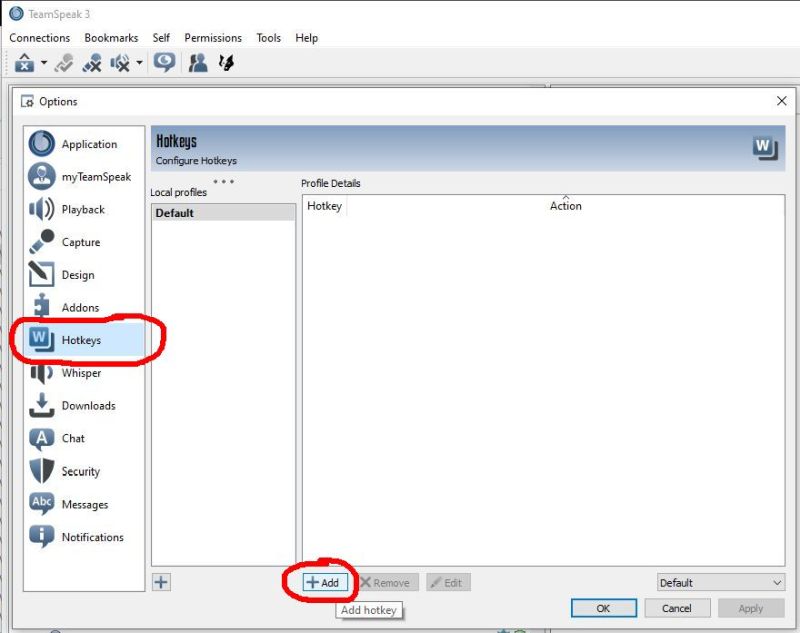The width and height of the screenshot is (800, 633).
Task: Click OK to confirm options
Action: pos(604,608)
